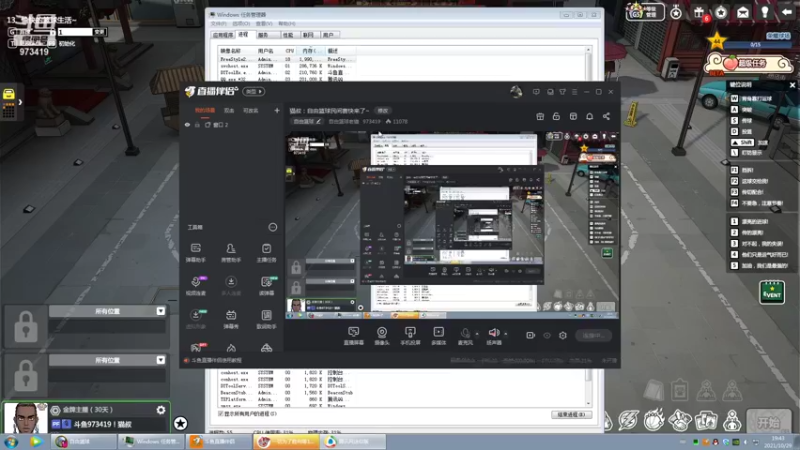Click the 结束进程 button in Task Manager
The width and height of the screenshot is (800, 450).
tap(571, 415)
